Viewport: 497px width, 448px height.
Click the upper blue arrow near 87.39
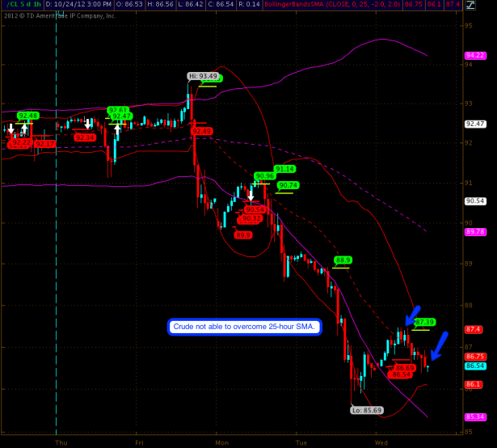click(x=412, y=315)
